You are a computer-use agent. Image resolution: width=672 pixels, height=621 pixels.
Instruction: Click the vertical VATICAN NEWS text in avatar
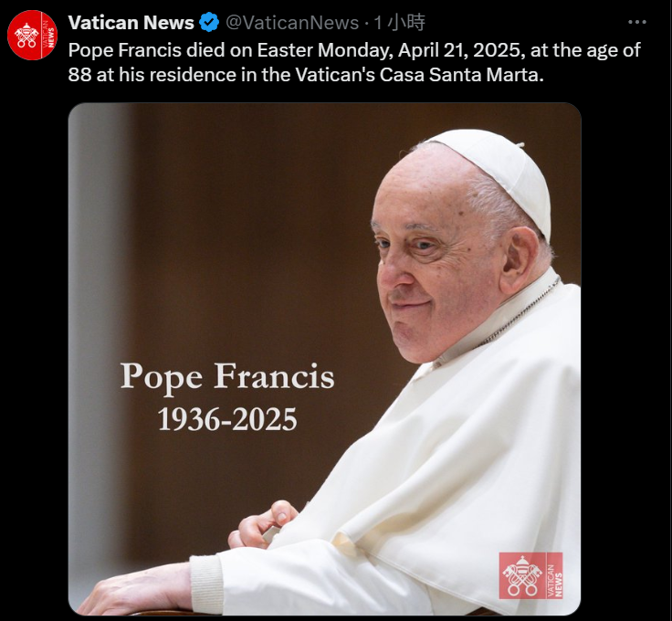[48, 35]
